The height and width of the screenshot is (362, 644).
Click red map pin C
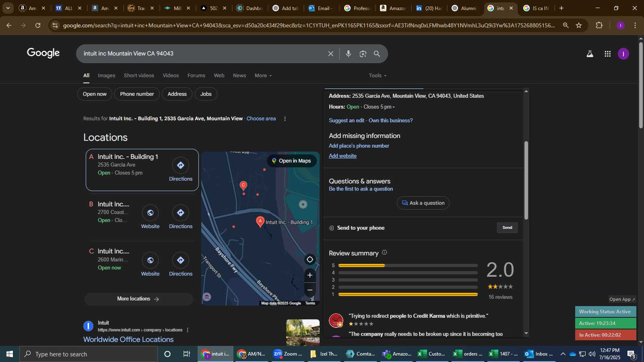pyautogui.click(x=243, y=185)
